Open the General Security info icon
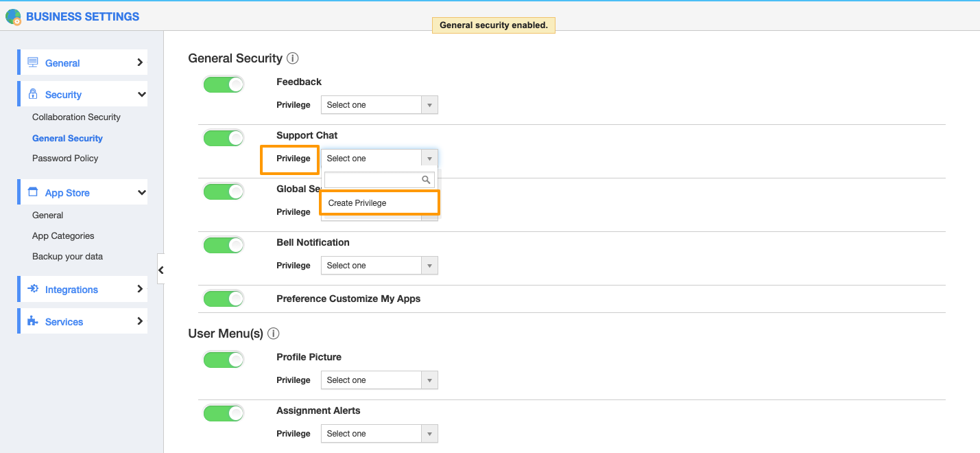This screenshot has width=980, height=453. pos(293,58)
